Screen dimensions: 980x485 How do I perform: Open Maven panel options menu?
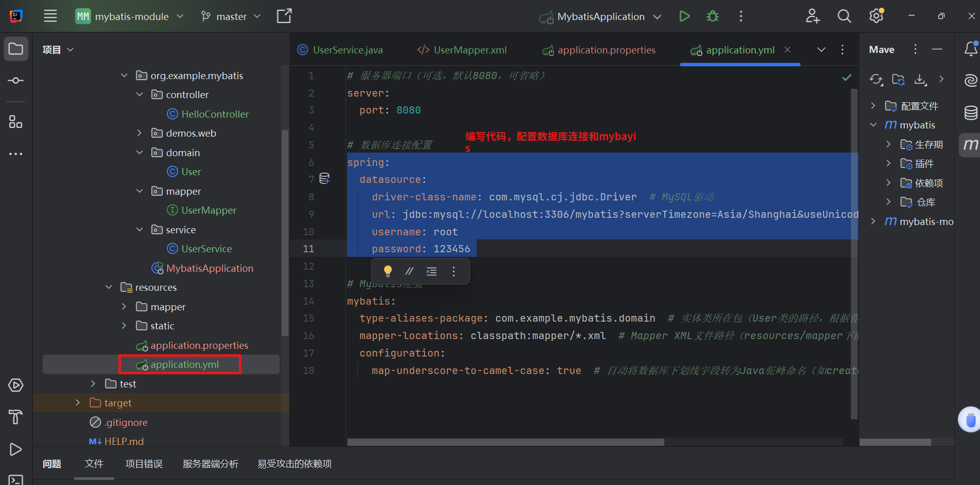[915, 49]
